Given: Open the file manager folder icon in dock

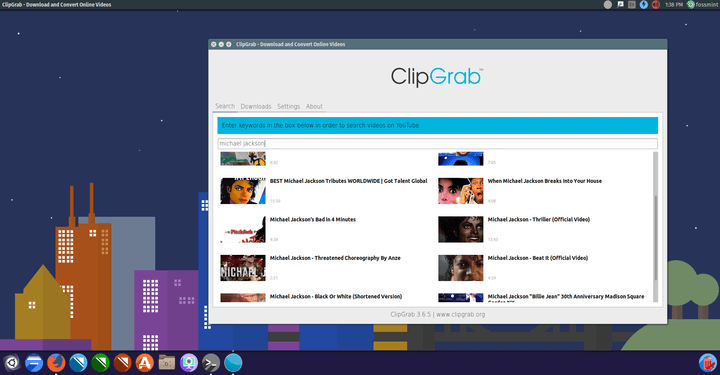Looking at the screenshot, I should [x=166, y=363].
